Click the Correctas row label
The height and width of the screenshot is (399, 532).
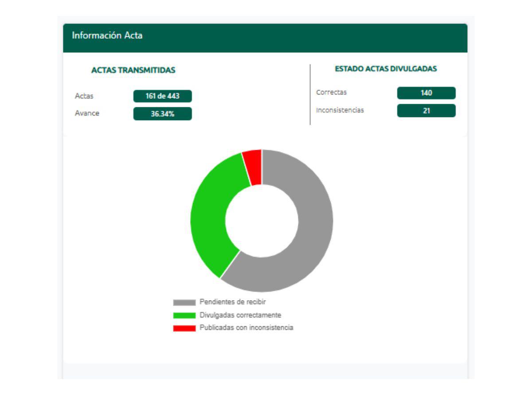tap(331, 93)
